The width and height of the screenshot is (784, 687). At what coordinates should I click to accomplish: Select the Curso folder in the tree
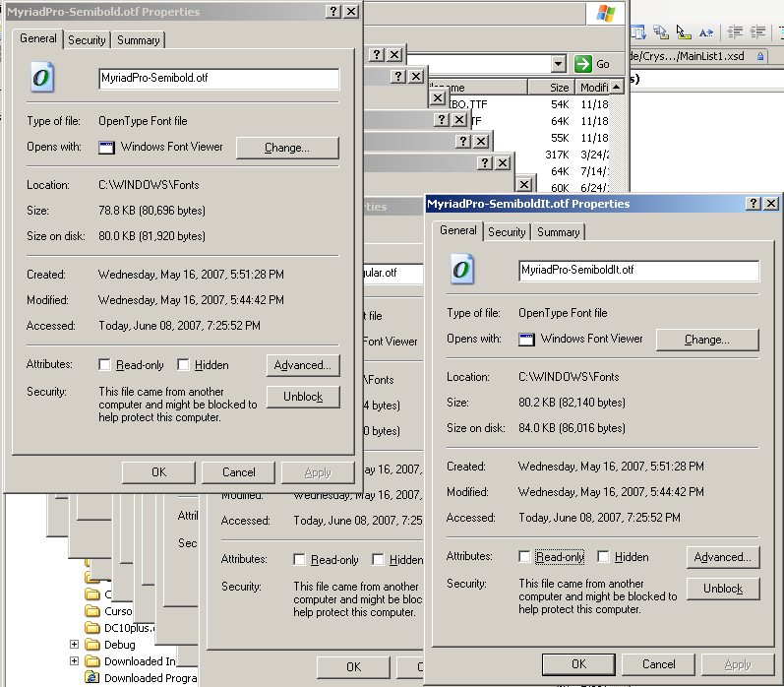pos(118,611)
